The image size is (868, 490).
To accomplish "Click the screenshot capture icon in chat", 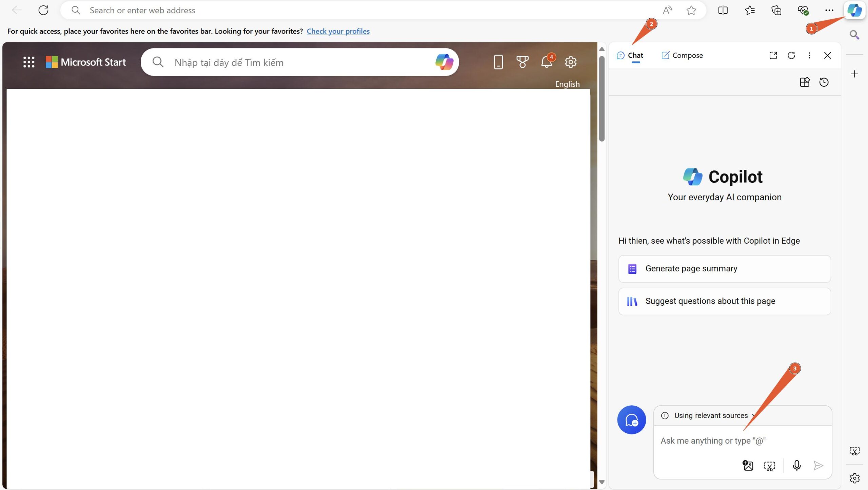I will 770,466.
